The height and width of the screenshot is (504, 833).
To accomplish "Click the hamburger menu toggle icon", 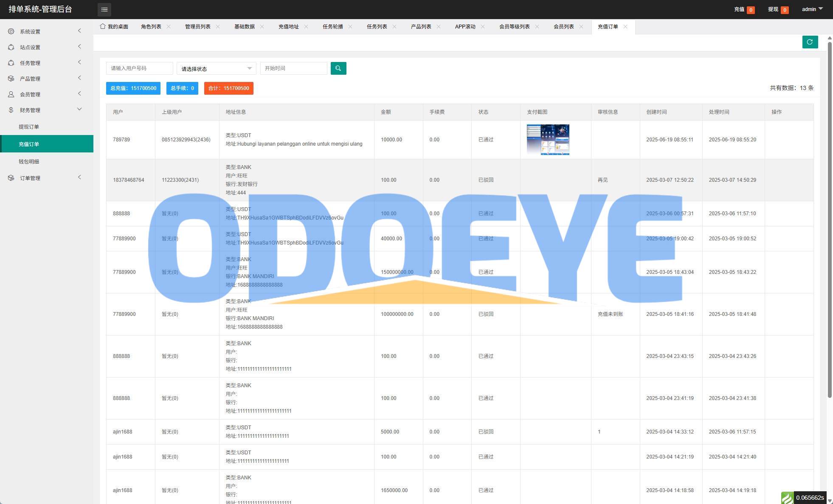I will click(x=104, y=9).
